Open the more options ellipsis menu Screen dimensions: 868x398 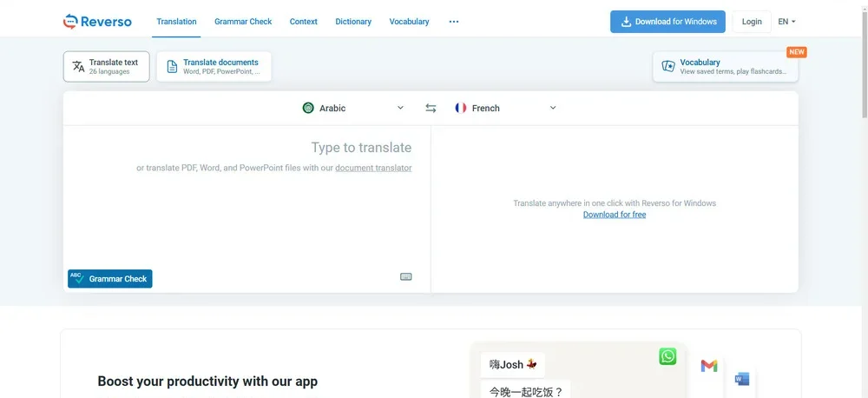[x=454, y=22]
